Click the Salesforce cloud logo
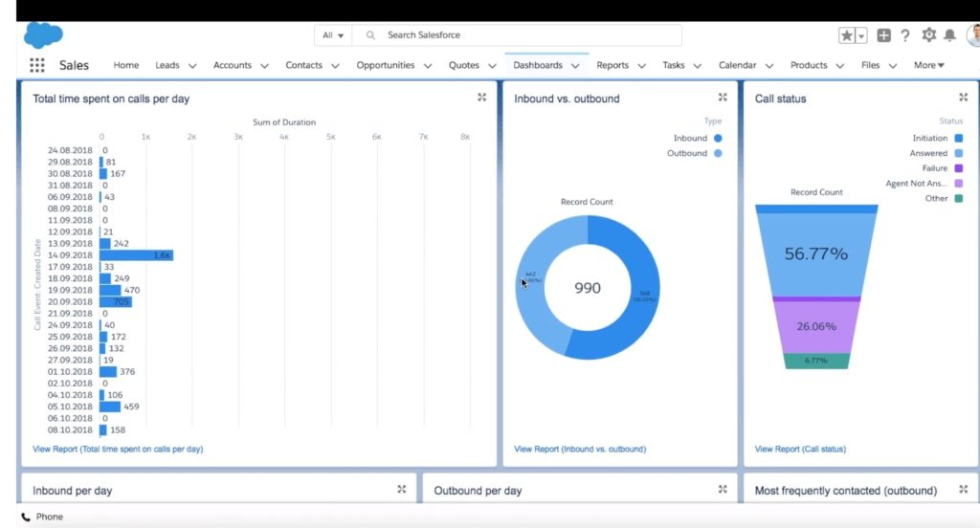 tap(43, 35)
